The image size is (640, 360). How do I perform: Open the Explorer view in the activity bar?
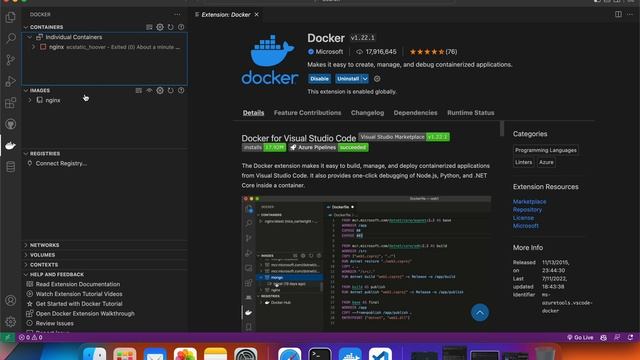tap(11, 17)
